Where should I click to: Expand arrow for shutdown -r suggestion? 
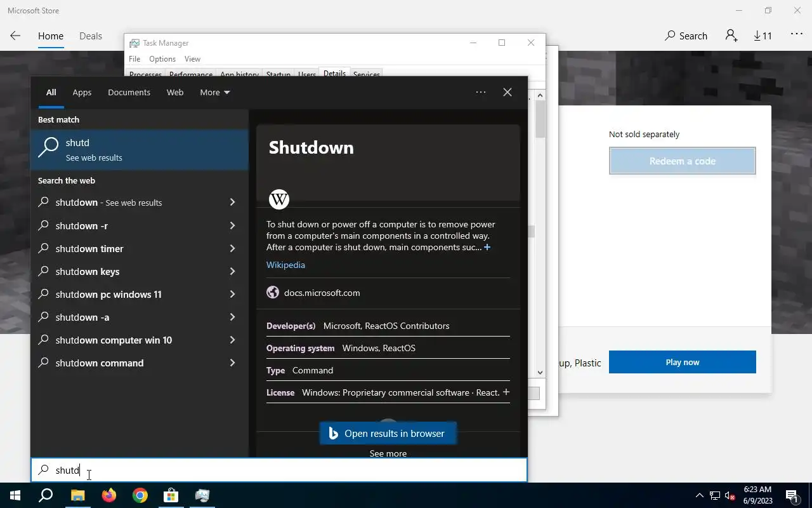232,225
